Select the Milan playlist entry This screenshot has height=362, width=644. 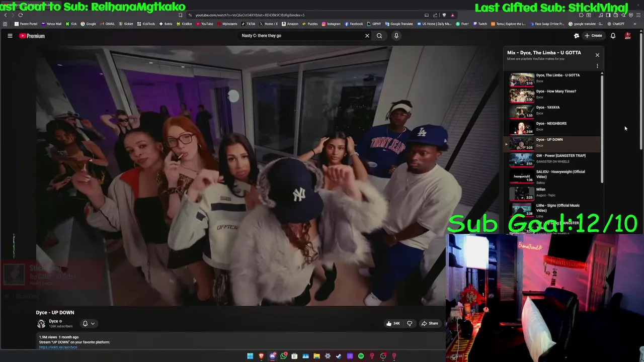tap(553, 193)
